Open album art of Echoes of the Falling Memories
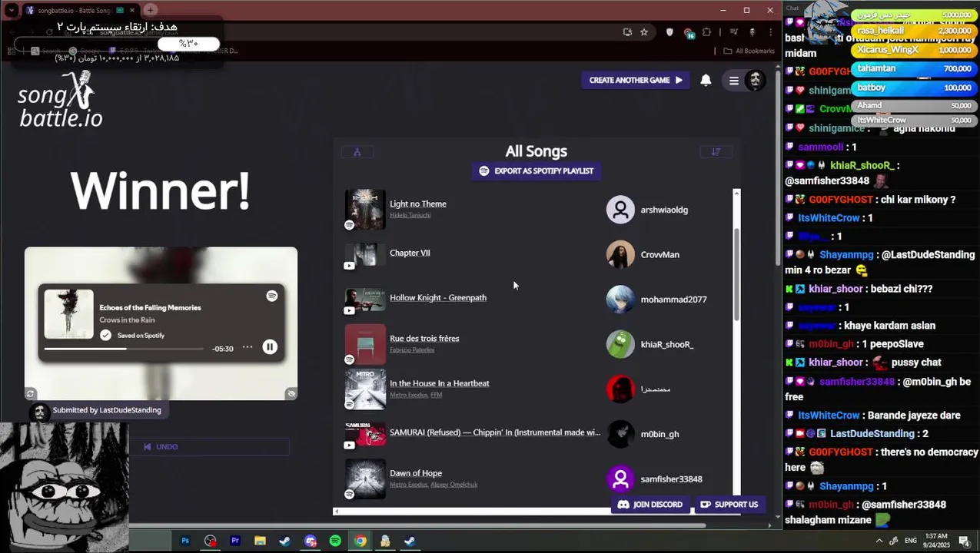 pos(68,314)
